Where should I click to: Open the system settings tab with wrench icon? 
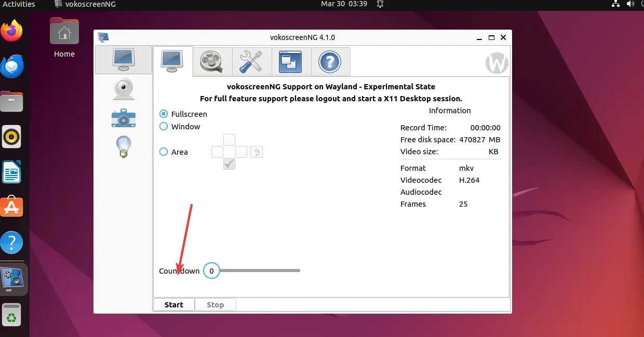pos(251,61)
